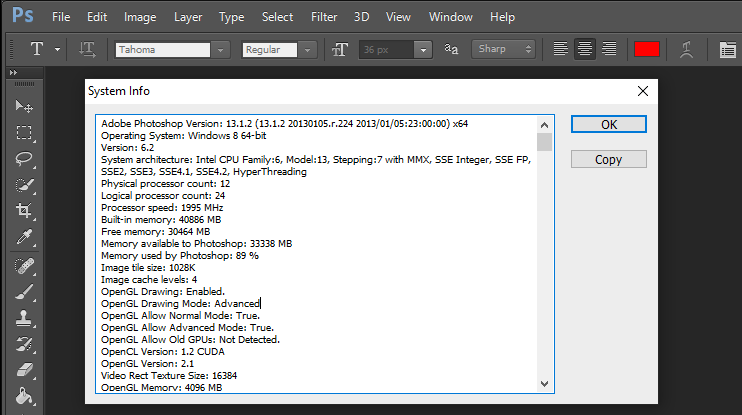Viewport: 742px width, 415px height.
Task: Select the Paint Bucket tool
Action: tap(24, 396)
